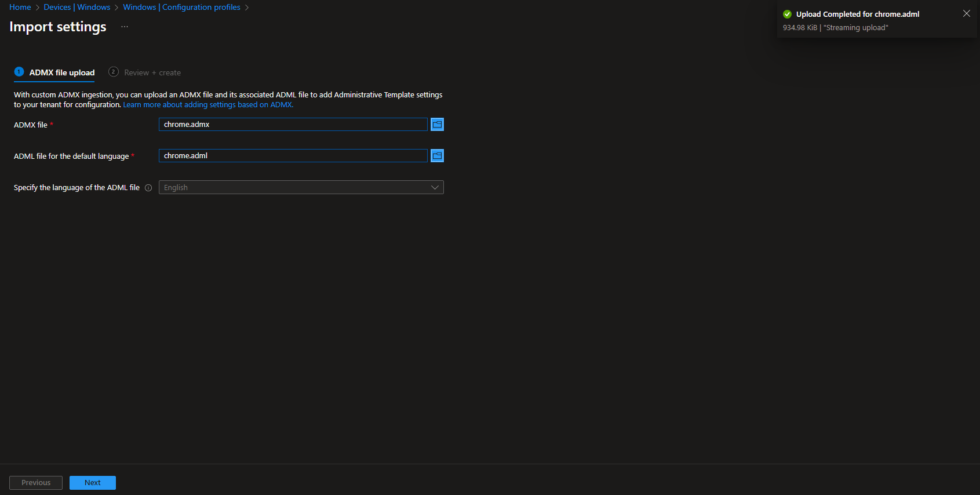Click the ADMX file field showing chrome.admx

pos(293,124)
